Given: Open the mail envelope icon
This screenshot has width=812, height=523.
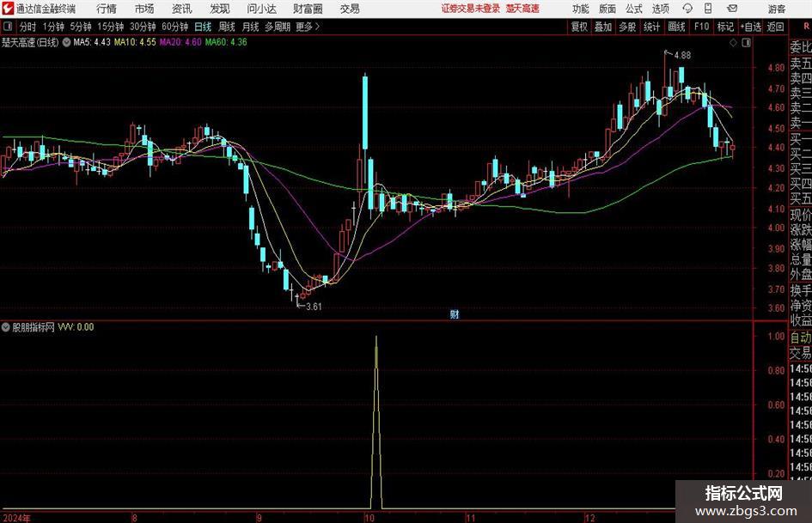Looking at the screenshot, I should point(732,9).
